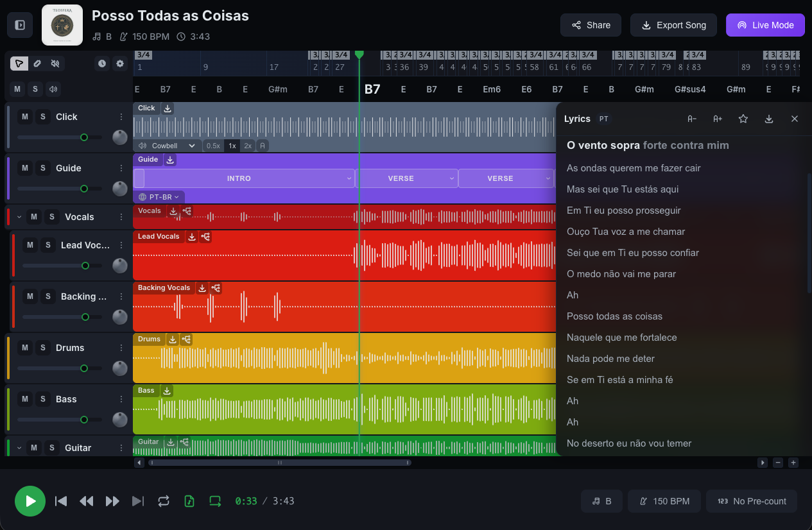Activate Live Mode
The image size is (812, 530).
coord(765,25)
